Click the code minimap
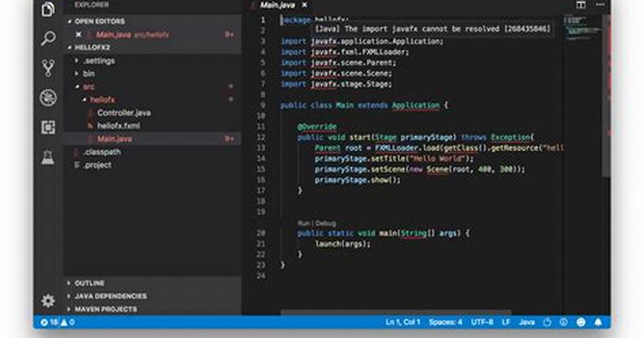The image size is (644, 338). [583, 28]
